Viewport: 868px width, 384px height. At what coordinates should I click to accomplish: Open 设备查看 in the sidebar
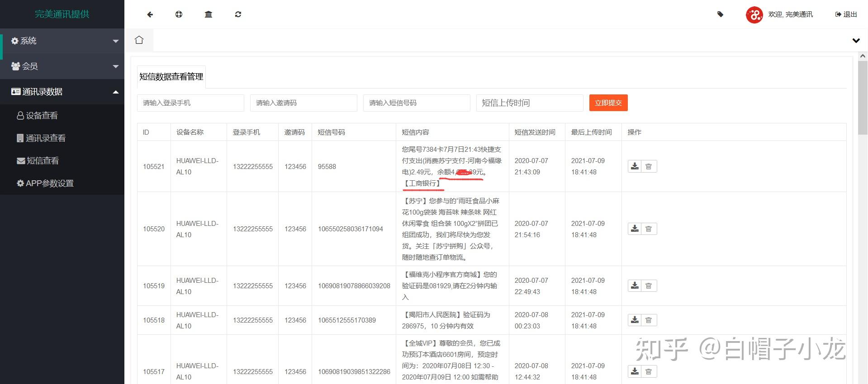pos(62,116)
